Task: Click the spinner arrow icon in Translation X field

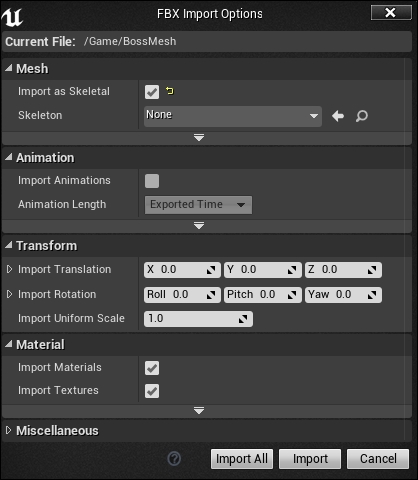Action: click(x=211, y=270)
